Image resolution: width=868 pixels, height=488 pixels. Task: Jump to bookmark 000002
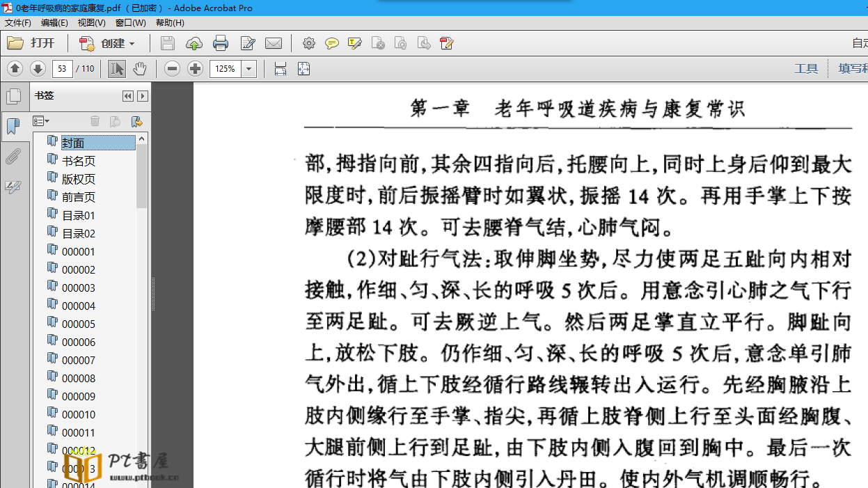(x=79, y=269)
